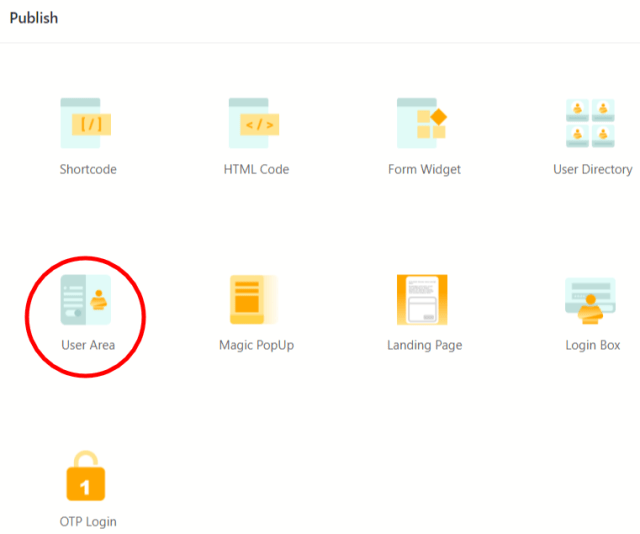
Task: Click the Shortcode text label
Action: coord(88,169)
